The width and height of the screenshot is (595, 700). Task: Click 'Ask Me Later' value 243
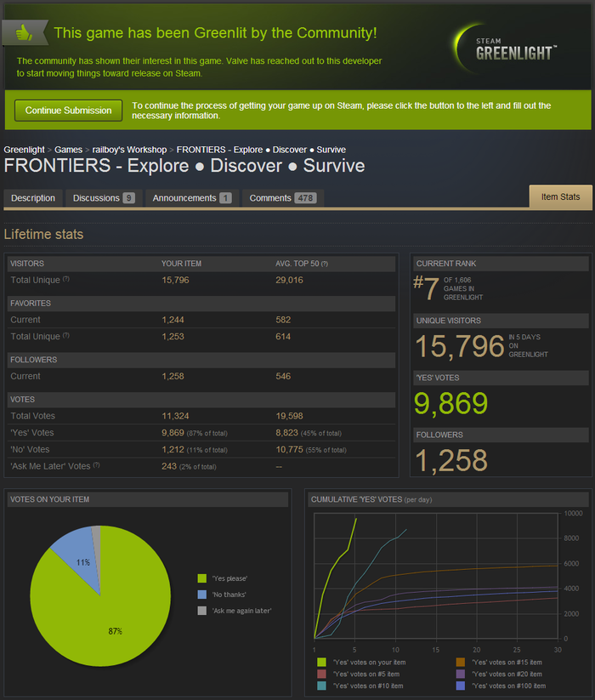click(169, 466)
